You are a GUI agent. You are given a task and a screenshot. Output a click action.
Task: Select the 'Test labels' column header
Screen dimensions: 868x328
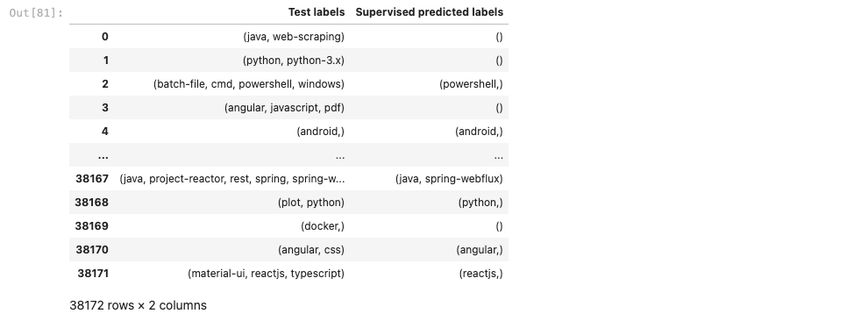[x=317, y=12]
